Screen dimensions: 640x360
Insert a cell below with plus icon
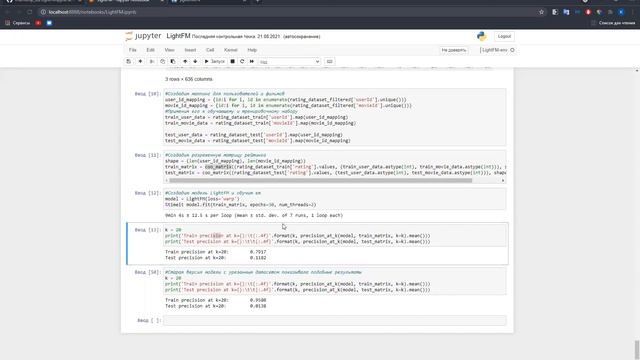[140, 62]
